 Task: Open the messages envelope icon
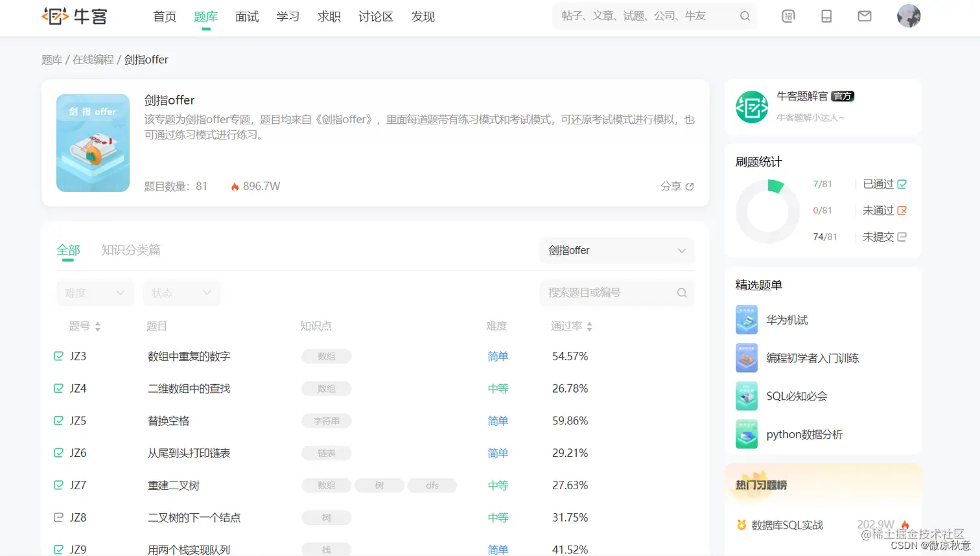pos(865,16)
